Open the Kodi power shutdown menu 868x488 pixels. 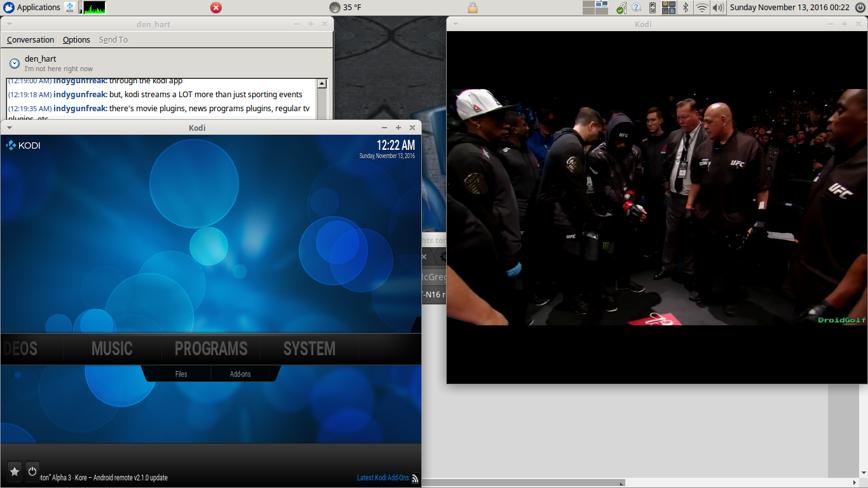coord(32,471)
